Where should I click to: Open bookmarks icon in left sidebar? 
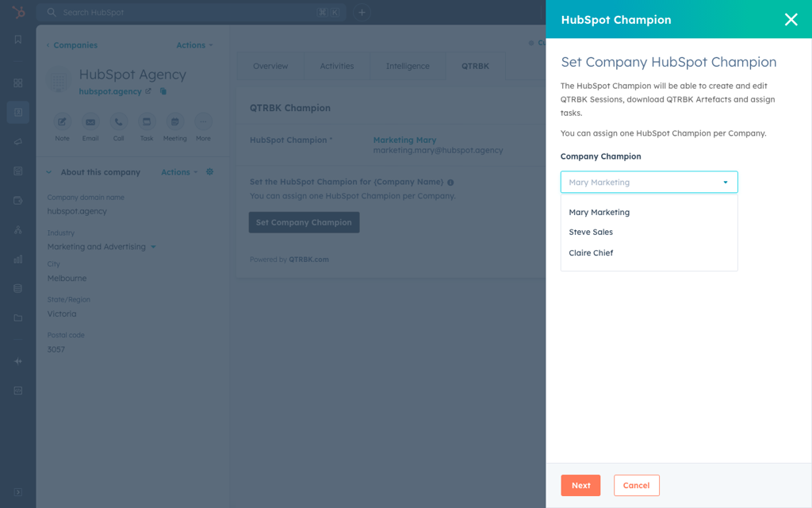(18, 40)
